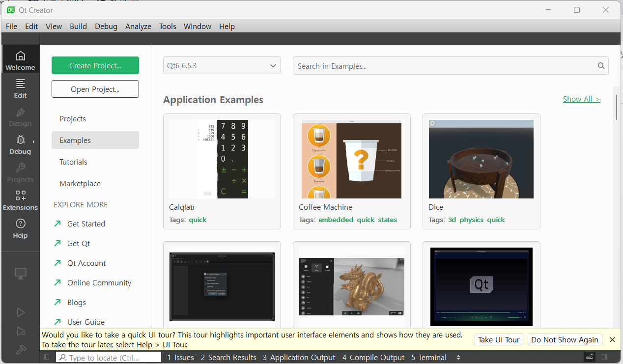623x364 pixels.
Task: Open the Help menu in menu bar
Action: click(227, 27)
